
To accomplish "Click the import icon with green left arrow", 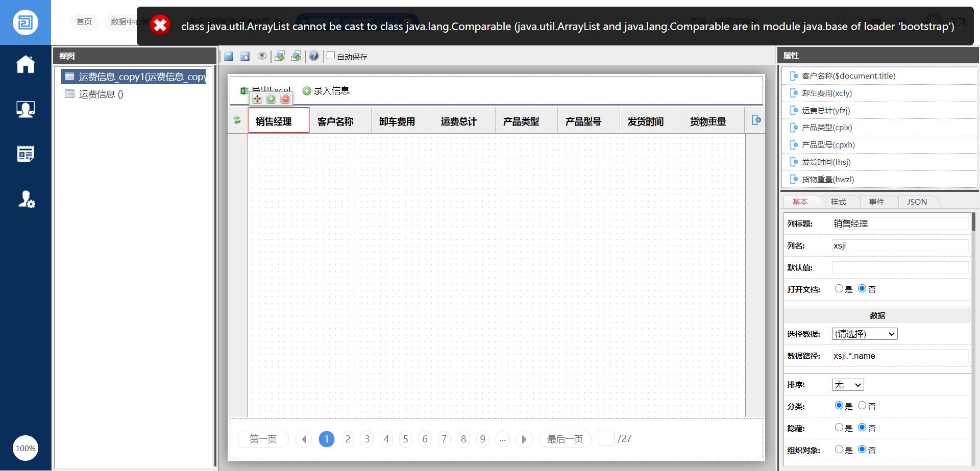I will (296, 56).
